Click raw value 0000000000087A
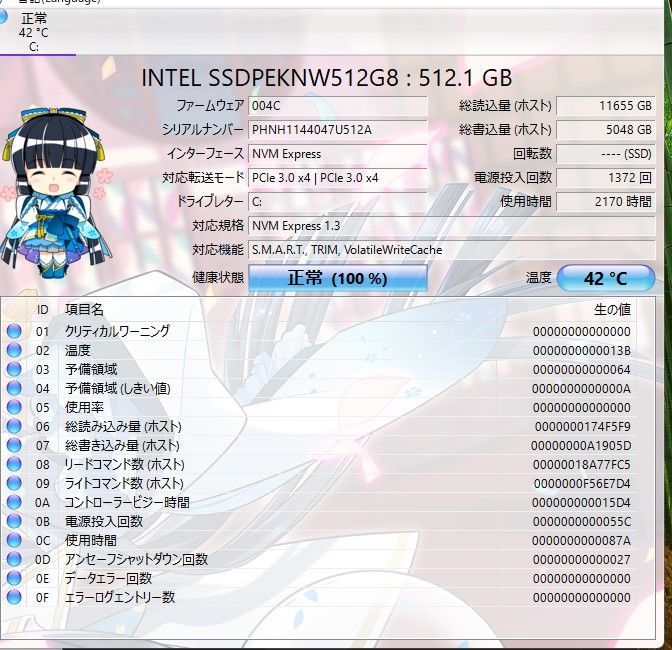Image resolution: width=672 pixels, height=650 pixels. (x=581, y=540)
